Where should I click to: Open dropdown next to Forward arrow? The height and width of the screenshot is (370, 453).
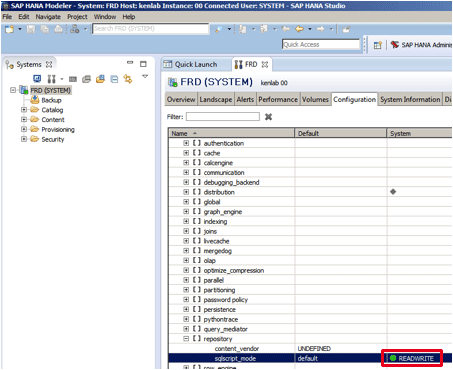[331, 29]
